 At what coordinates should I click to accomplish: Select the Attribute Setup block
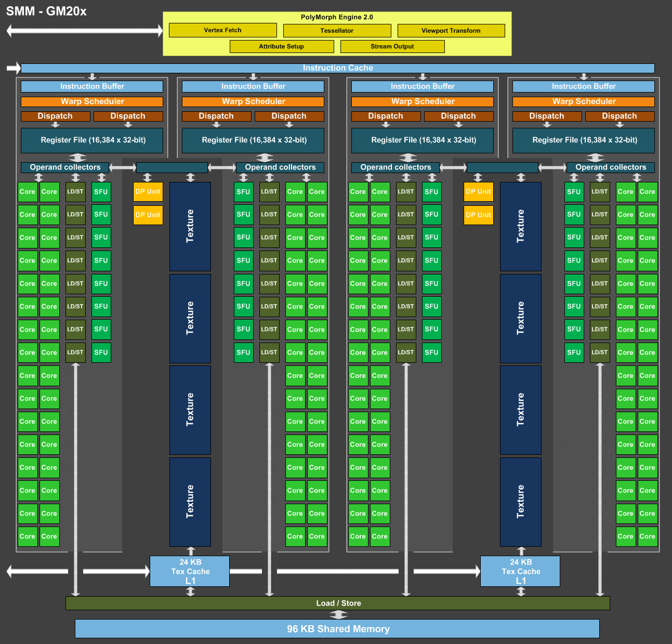[282, 46]
